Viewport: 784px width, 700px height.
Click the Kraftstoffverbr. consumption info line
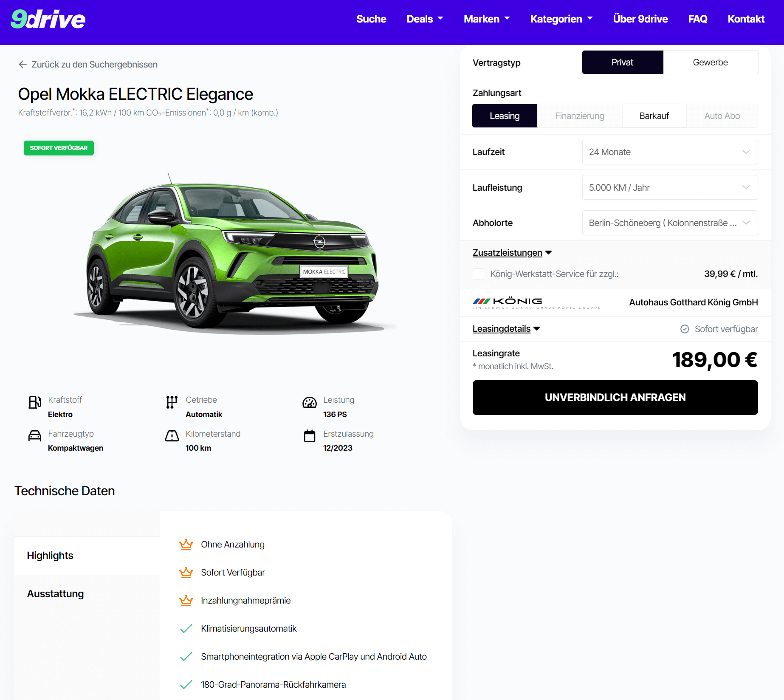pos(148,113)
